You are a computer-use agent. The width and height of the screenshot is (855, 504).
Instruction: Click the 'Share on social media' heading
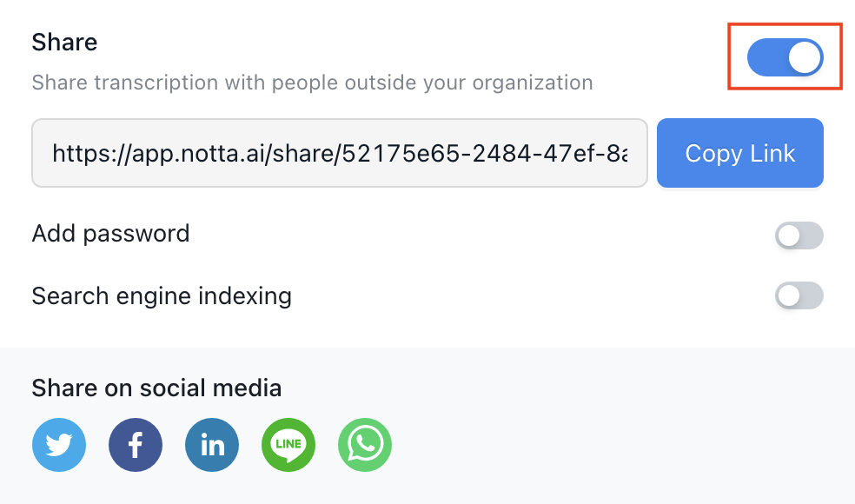pos(156,388)
